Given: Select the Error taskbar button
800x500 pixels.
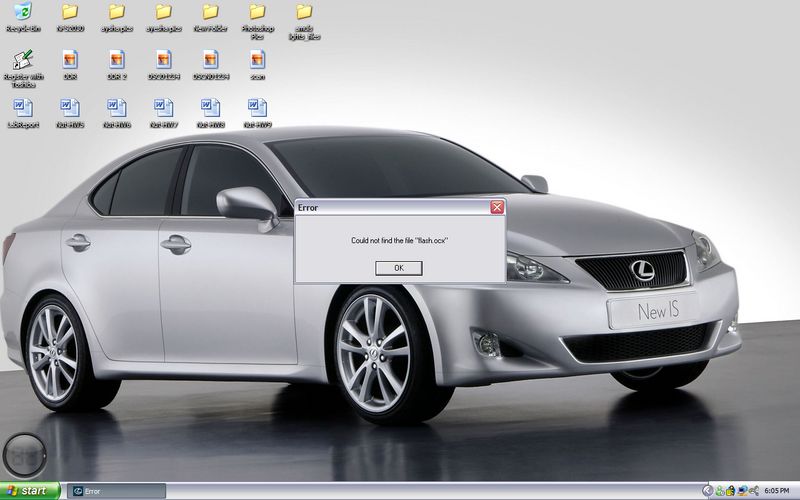Looking at the screenshot, I should [117, 491].
